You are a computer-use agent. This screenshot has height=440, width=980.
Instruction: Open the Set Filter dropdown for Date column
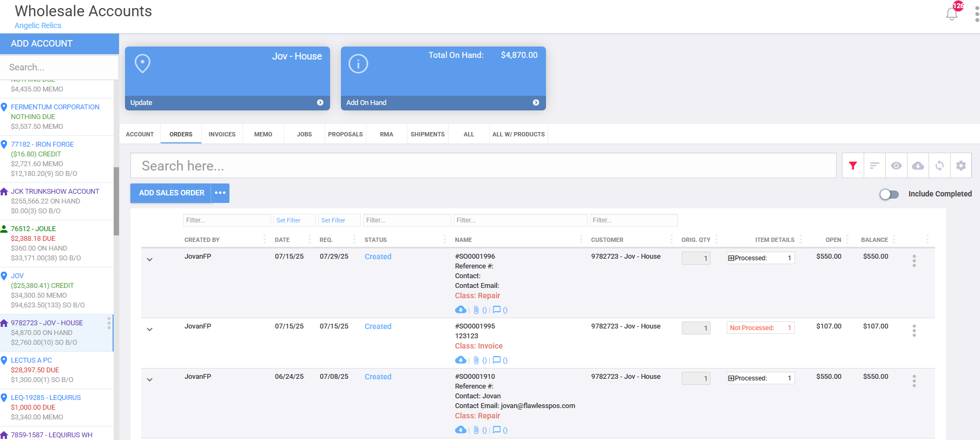[x=294, y=220]
